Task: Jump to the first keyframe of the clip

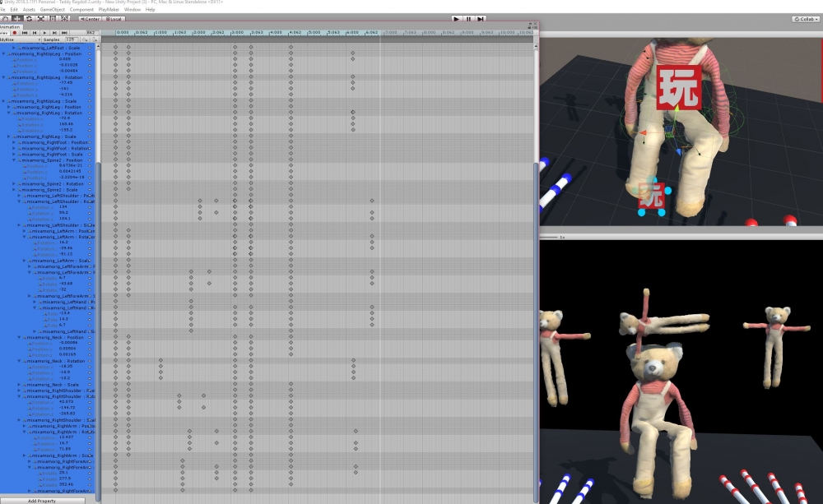Action: pyautogui.click(x=24, y=33)
